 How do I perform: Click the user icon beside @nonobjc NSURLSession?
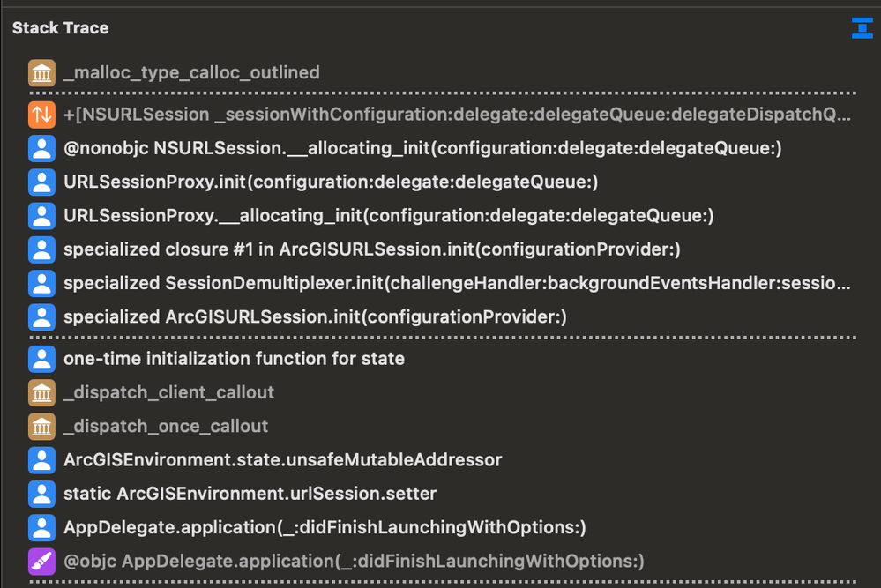pyautogui.click(x=41, y=148)
